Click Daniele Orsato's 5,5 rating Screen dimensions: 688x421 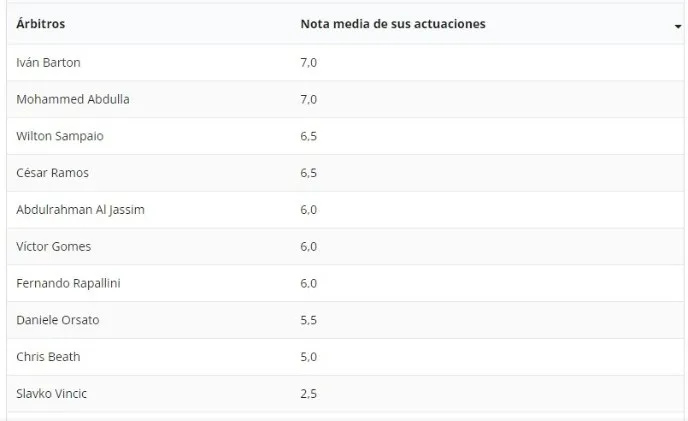coord(309,320)
